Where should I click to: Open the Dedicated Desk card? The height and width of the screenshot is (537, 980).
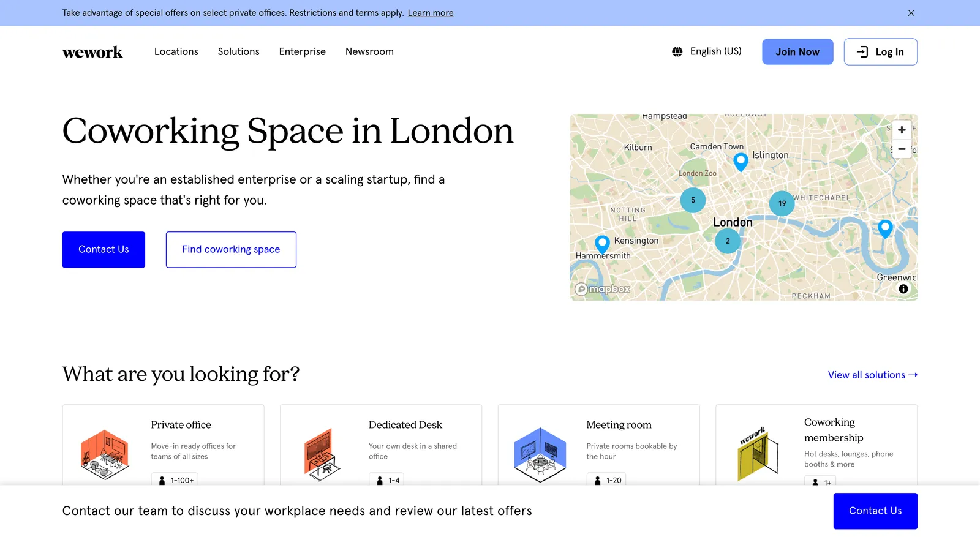(381, 445)
